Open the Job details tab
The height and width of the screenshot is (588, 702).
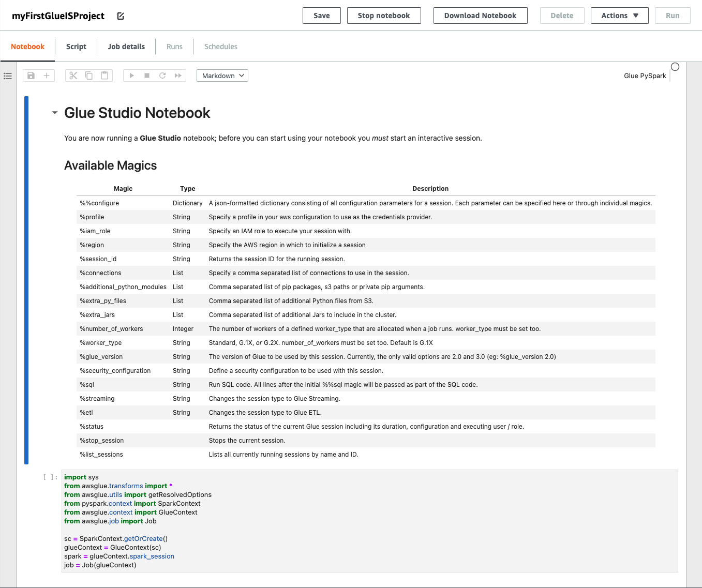pos(126,47)
